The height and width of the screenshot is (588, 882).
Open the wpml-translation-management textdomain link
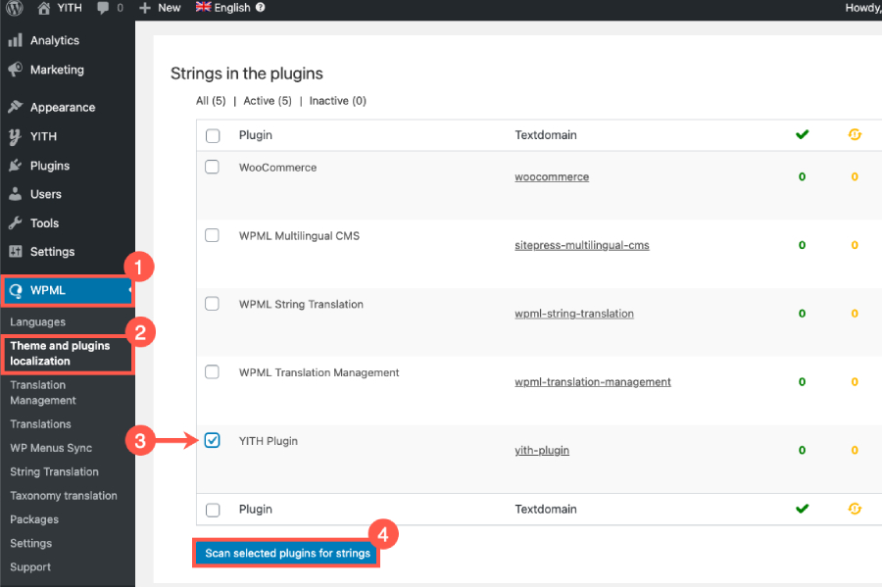click(x=593, y=382)
